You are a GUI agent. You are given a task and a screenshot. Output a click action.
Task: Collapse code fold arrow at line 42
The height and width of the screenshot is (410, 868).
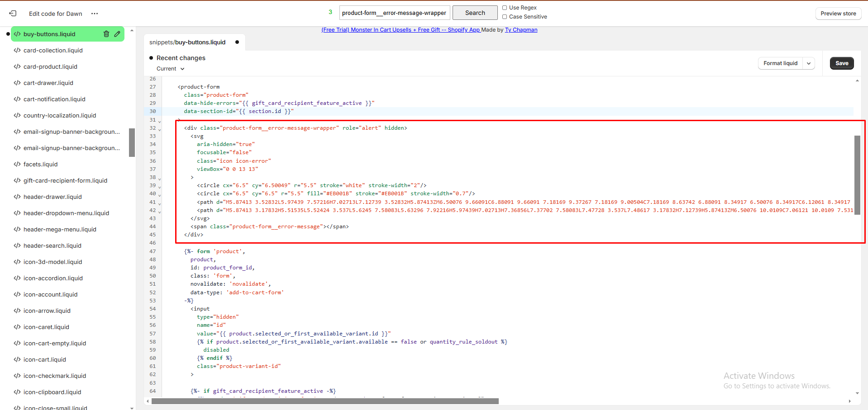(x=159, y=212)
